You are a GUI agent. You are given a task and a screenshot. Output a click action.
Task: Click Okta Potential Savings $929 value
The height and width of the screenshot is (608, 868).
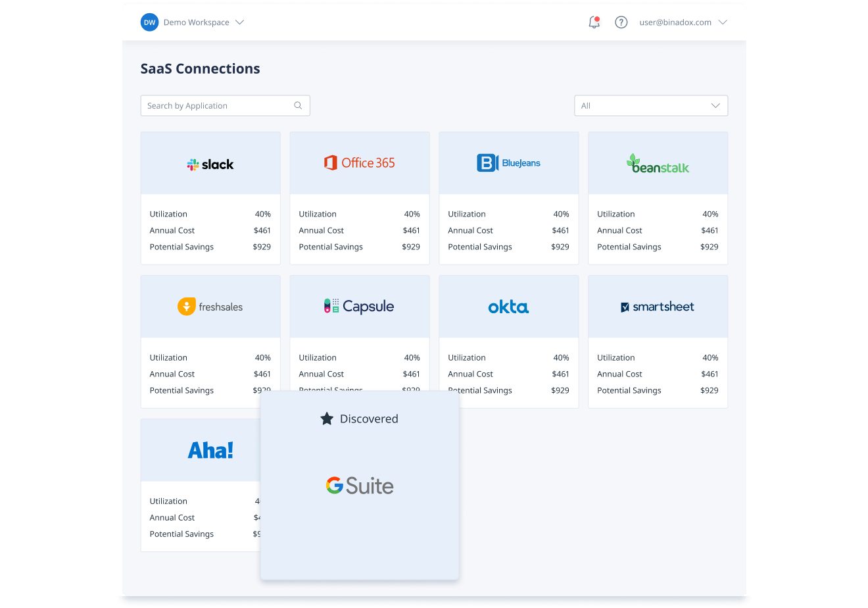click(x=560, y=390)
